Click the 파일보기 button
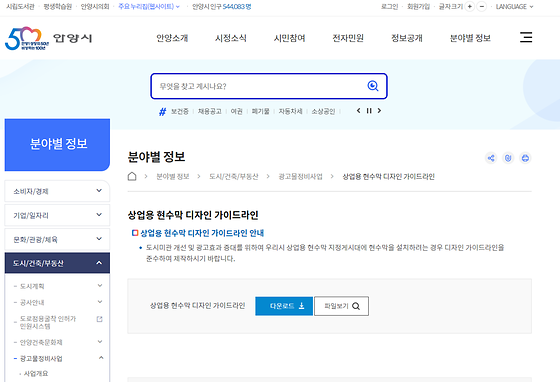This screenshot has height=382, width=560. point(341,306)
